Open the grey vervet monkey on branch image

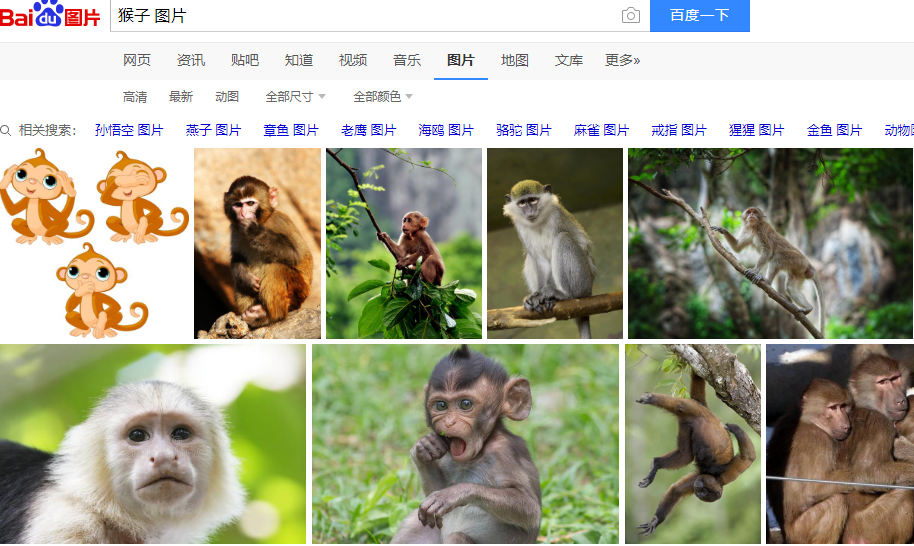[555, 244]
